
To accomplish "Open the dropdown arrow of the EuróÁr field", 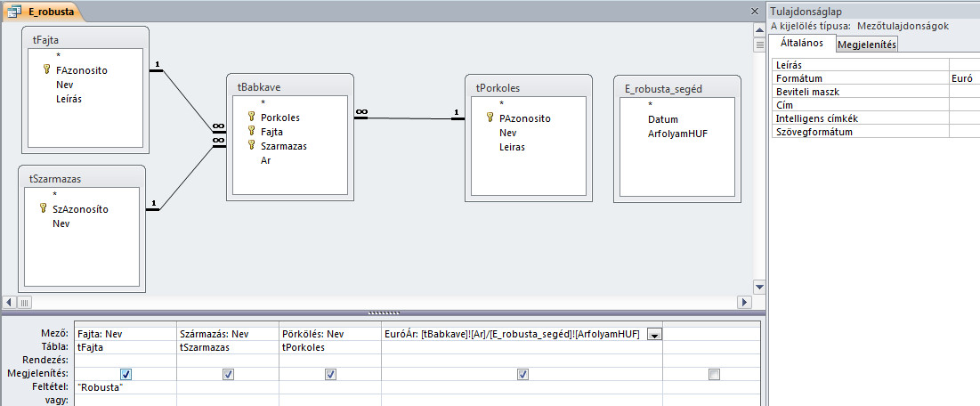I will (654, 335).
